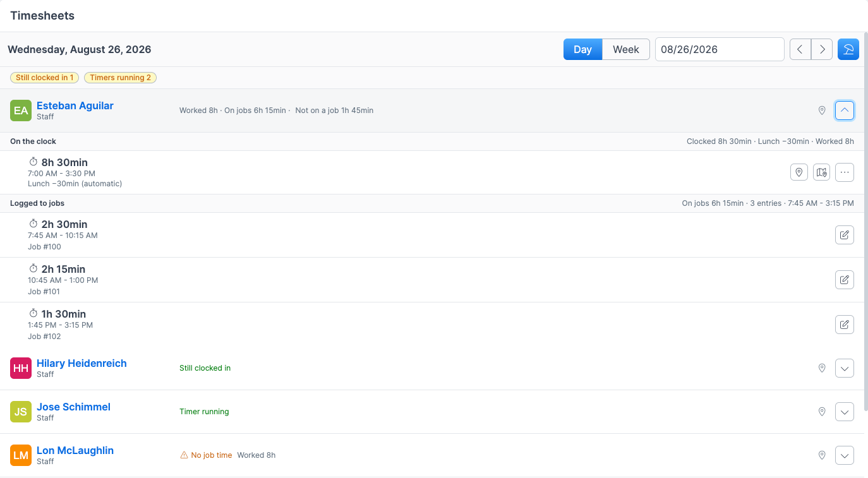Screen dimensions: 868x478
Task: Click the LM avatar for Lon McLaughlin
Action: coord(21,455)
